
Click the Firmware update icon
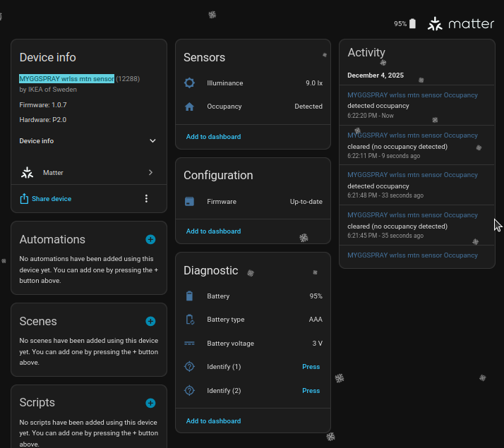point(189,202)
